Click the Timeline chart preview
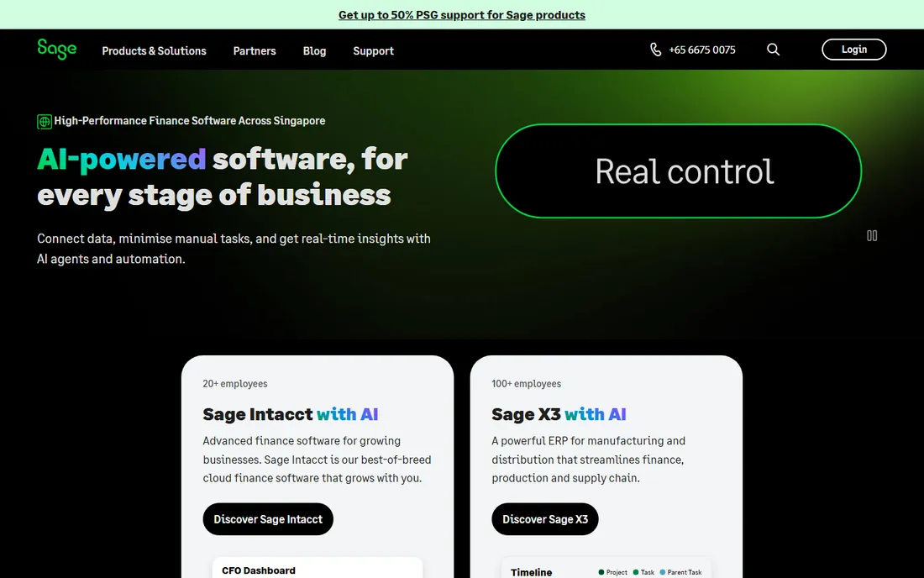The height and width of the screenshot is (578, 924). (x=606, y=567)
